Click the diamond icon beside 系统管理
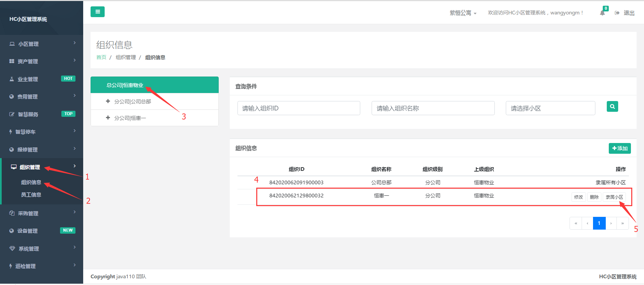The height and width of the screenshot is (285, 644). click(12, 249)
